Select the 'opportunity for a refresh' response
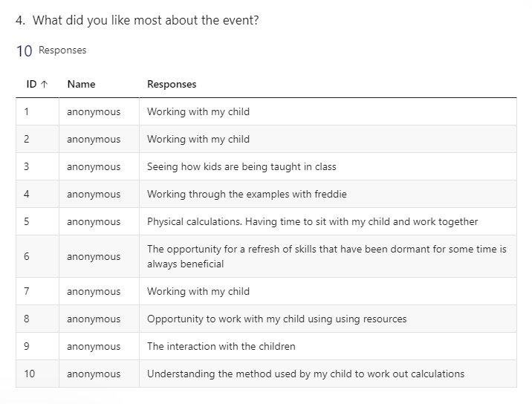 tap(327, 256)
